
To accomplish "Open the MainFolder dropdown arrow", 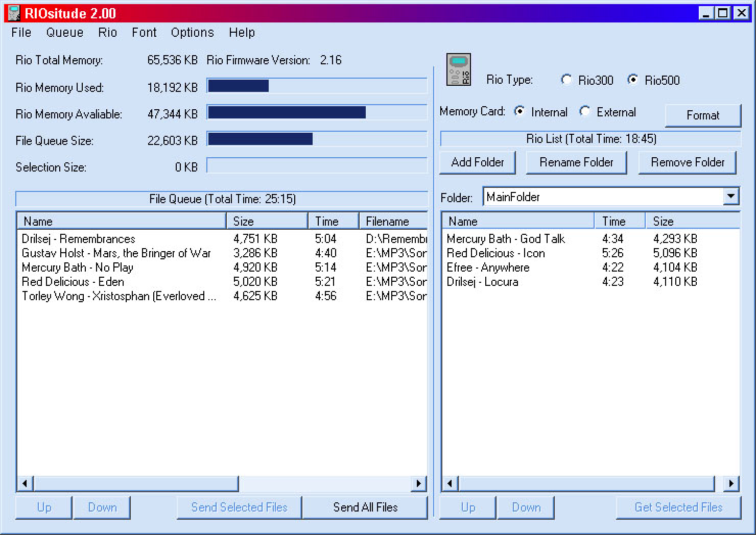I will (x=731, y=196).
